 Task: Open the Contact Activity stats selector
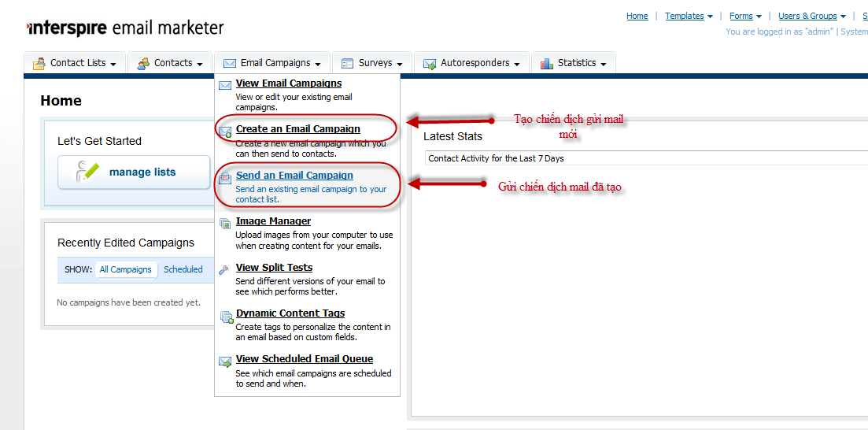(x=645, y=158)
